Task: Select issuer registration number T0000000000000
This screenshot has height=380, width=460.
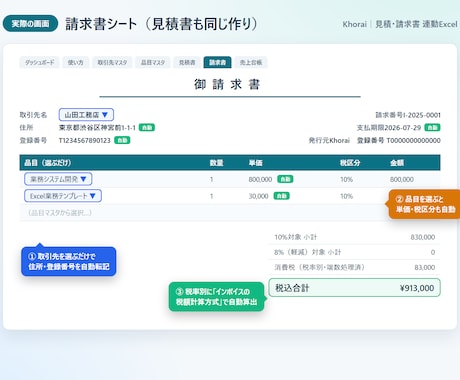Action: point(414,140)
